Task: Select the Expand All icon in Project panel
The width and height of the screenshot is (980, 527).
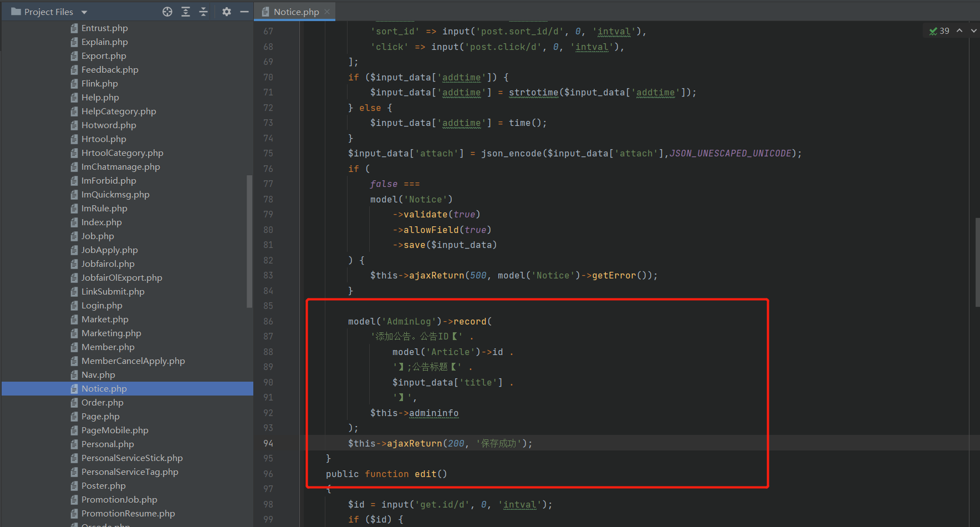Action: [186, 11]
